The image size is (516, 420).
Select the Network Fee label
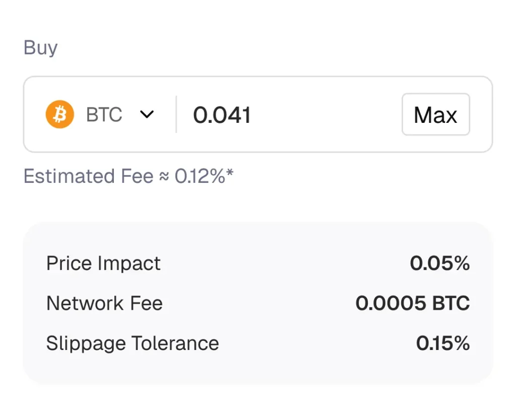pyautogui.click(x=105, y=303)
